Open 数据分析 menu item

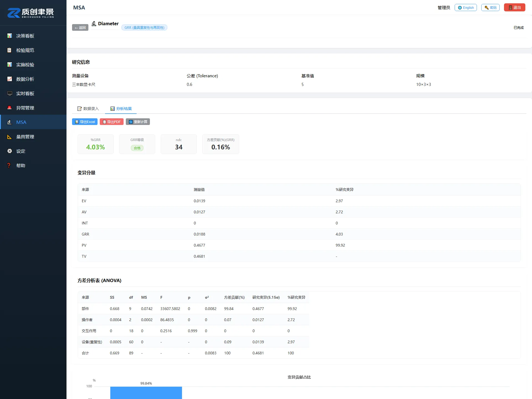pyautogui.click(x=33, y=79)
